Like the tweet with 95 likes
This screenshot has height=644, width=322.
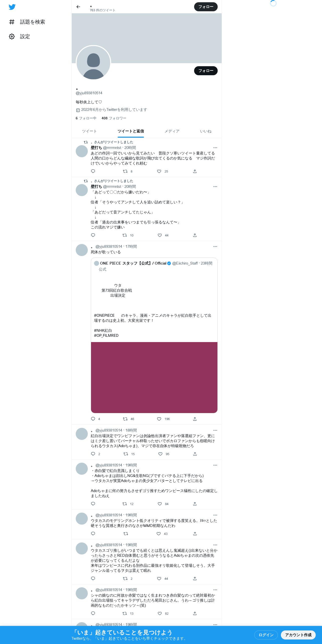[160, 454]
